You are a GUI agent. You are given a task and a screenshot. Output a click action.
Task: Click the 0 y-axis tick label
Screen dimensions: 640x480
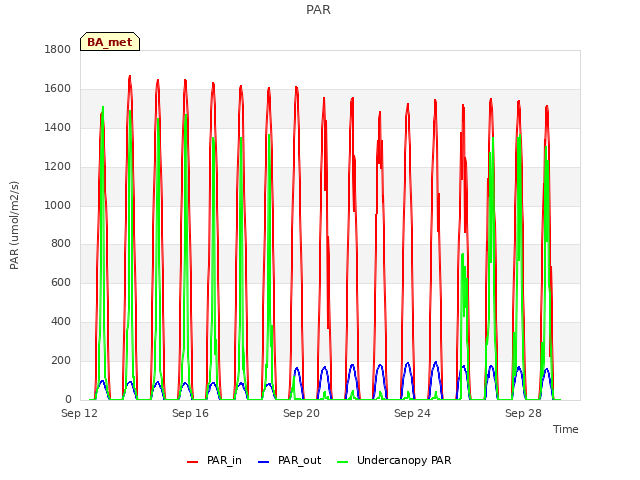(x=68, y=399)
